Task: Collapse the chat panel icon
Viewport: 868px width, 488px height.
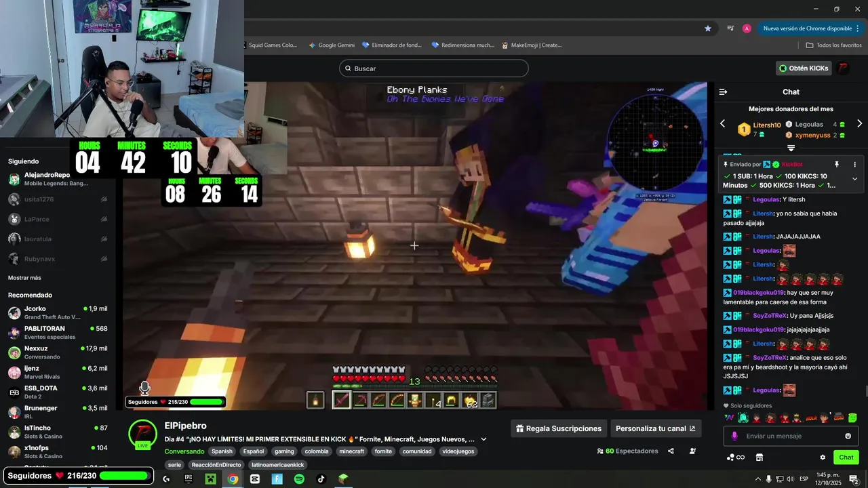Action: click(723, 92)
